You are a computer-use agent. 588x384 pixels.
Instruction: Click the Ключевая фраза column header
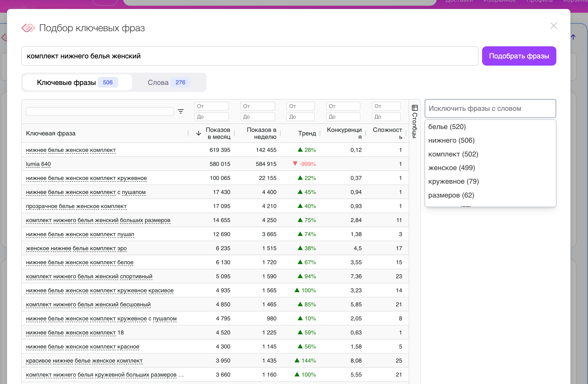(51, 133)
